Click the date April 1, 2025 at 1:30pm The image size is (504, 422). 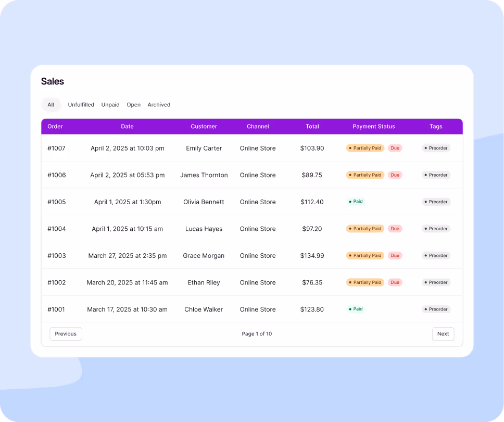click(x=128, y=202)
